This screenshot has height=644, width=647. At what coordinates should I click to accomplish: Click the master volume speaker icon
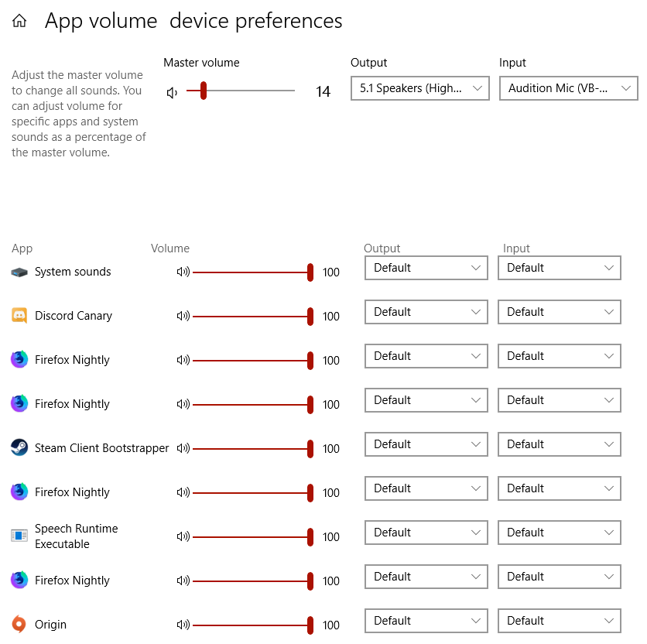[x=170, y=91]
